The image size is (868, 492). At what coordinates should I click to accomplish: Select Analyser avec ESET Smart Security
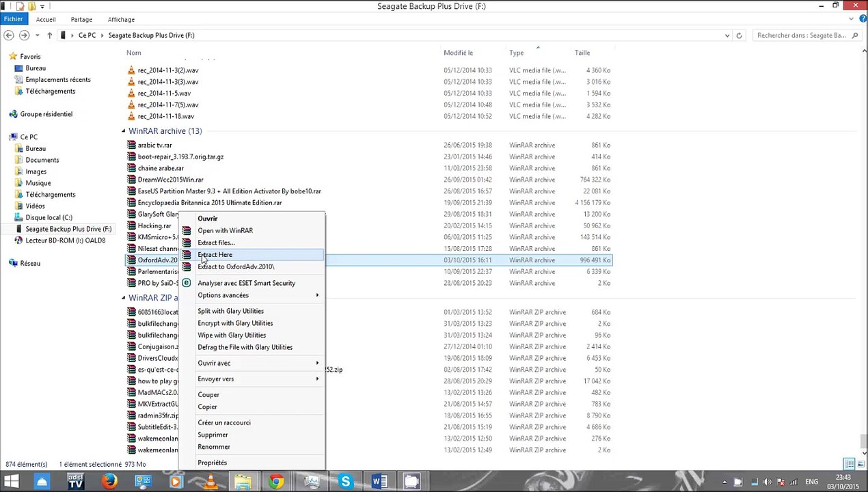[252, 283]
